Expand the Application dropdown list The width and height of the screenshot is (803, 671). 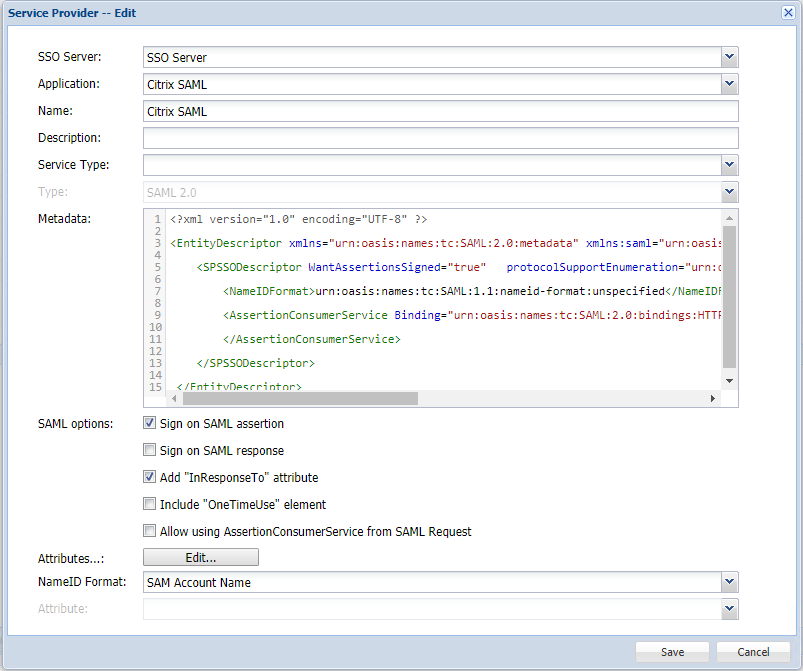(x=729, y=84)
